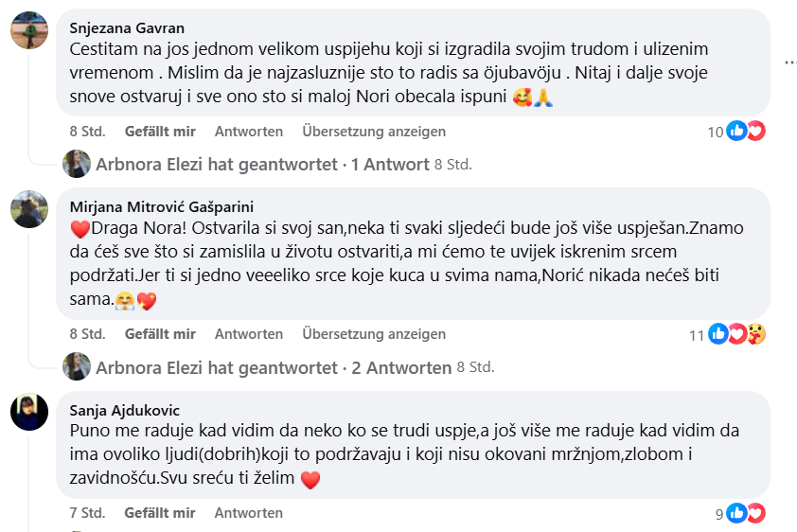Like Sanja Ajdukovic's comment with Gefällt mir
The height and width of the screenshot is (532, 797).
160,513
